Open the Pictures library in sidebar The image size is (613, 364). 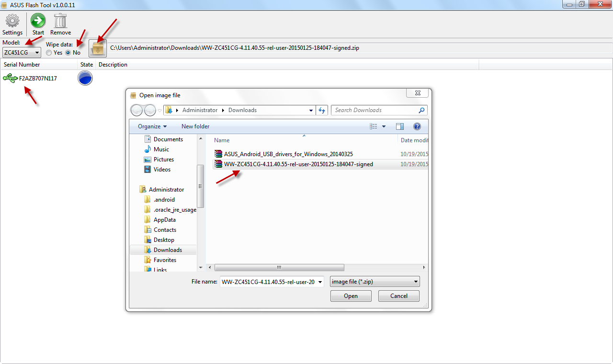point(159,159)
